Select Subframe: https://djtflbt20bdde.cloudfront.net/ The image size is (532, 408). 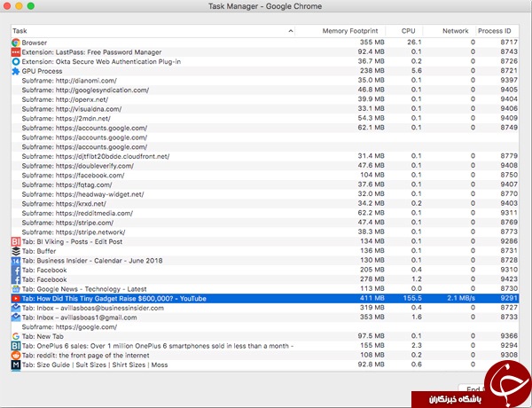[264, 156]
